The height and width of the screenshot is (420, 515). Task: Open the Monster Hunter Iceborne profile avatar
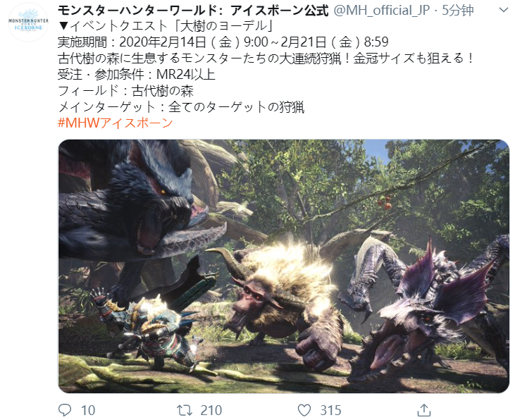[x=28, y=22]
